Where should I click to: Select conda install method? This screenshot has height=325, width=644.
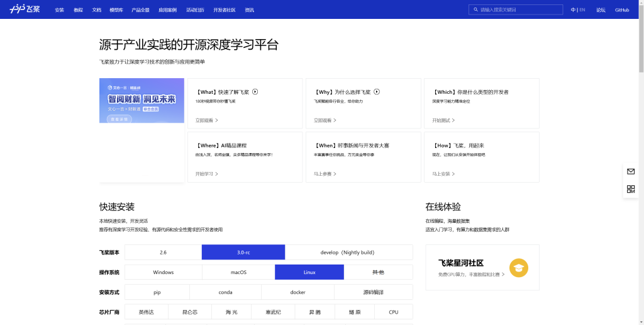pos(225,292)
